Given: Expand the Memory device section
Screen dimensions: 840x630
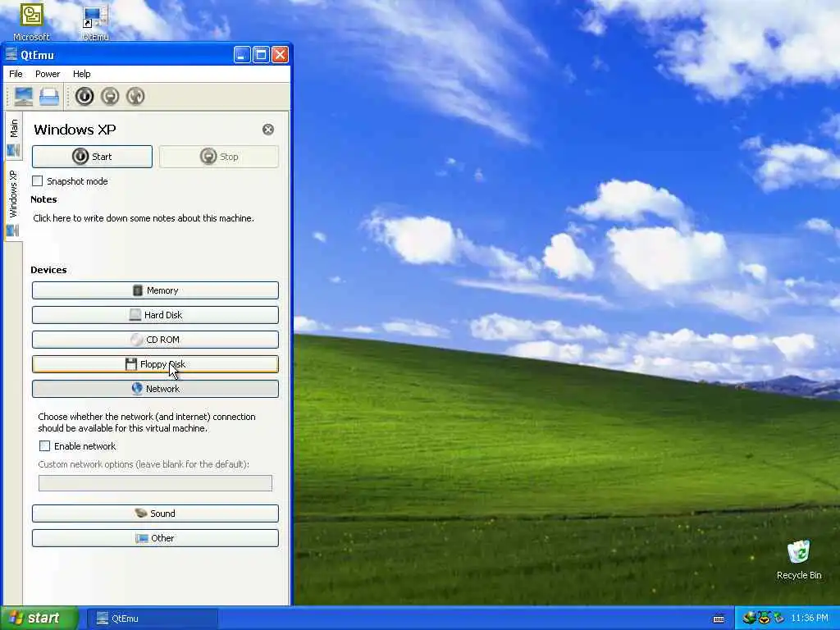Looking at the screenshot, I should point(155,290).
